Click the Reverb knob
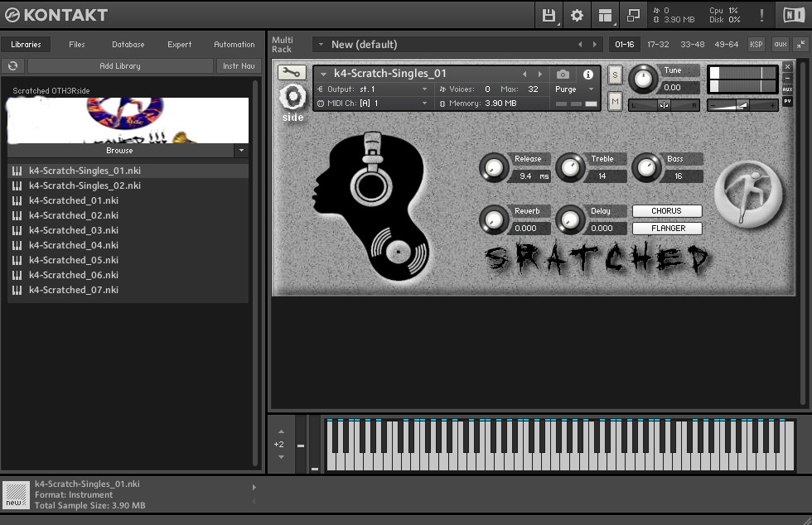 pos(494,219)
